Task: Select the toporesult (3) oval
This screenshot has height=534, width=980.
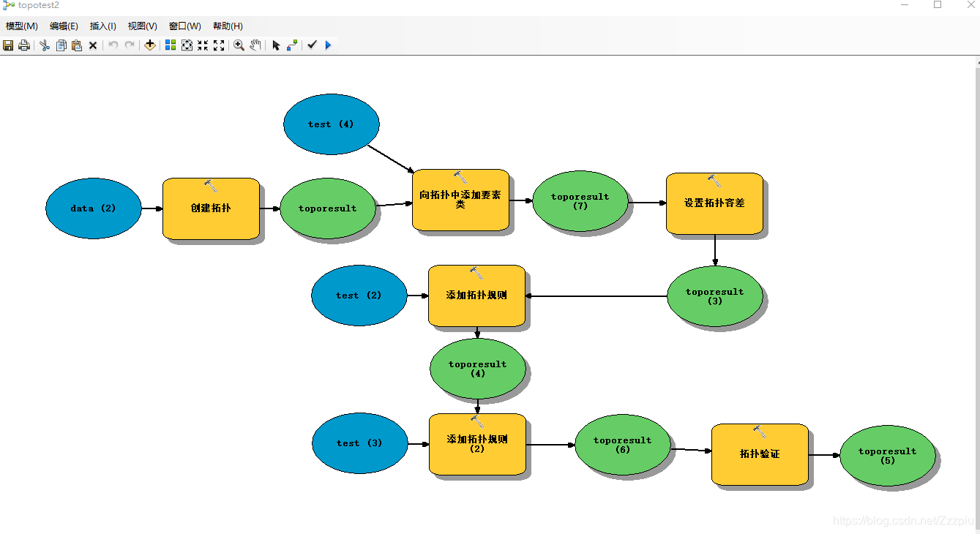Action: [715, 296]
